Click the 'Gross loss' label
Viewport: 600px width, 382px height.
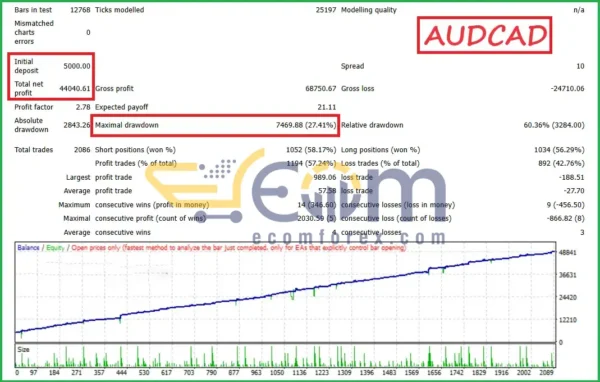tap(357, 88)
